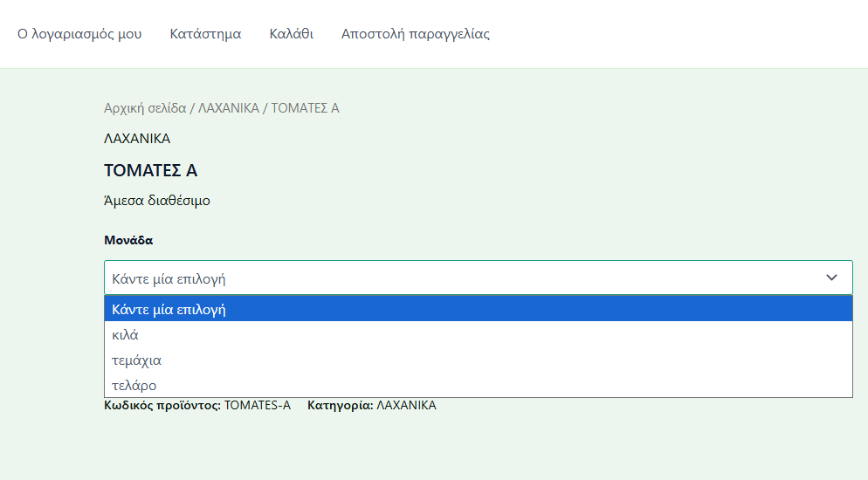Click the Μονάδα select box field
The width and height of the screenshot is (868, 480).
[463, 278]
